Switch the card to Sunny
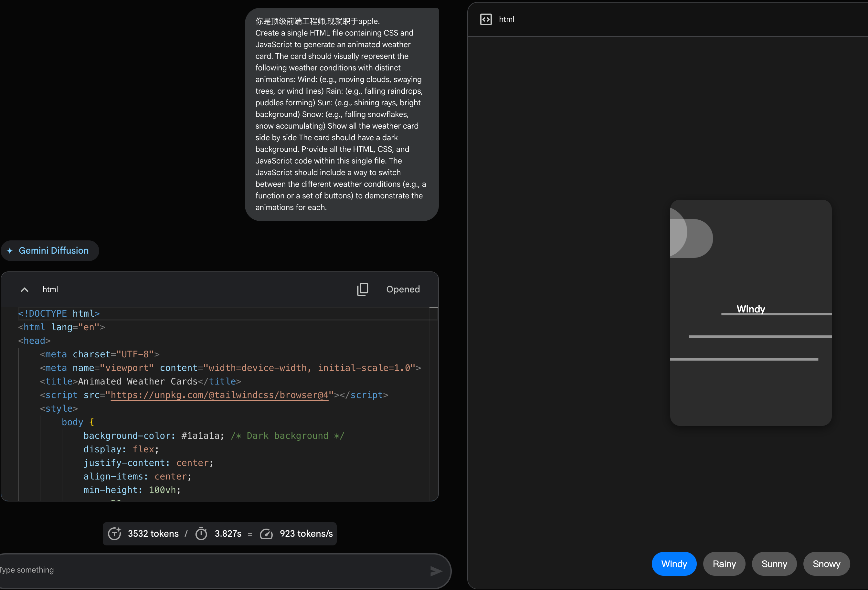The width and height of the screenshot is (868, 590). point(774,564)
